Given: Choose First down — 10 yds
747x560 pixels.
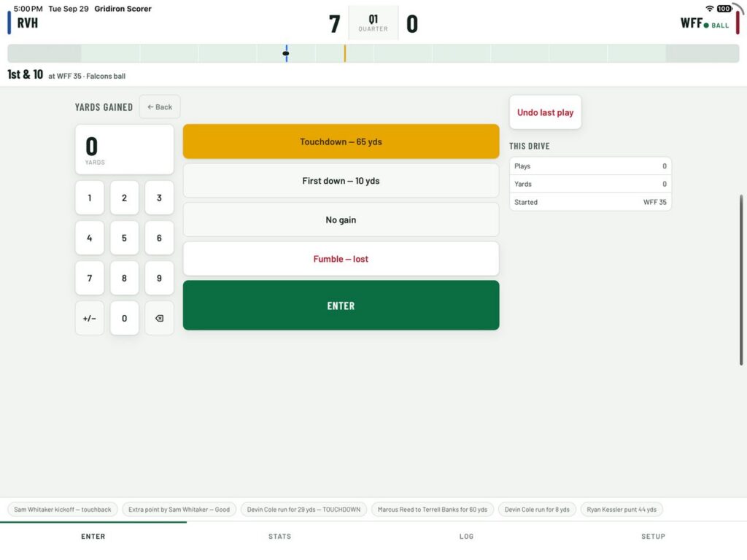Looking at the screenshot, I should click(341, 181).
